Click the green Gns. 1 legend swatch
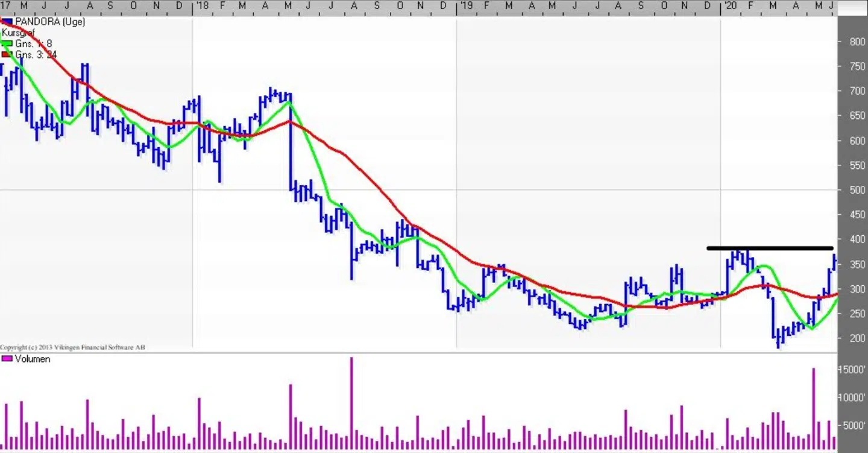This screenshot has height=453, width=868. pos(7,43)
